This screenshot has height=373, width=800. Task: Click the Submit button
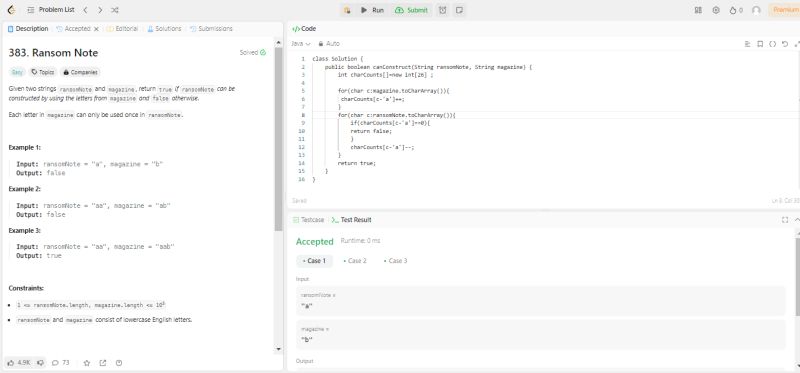click(412, 10)
